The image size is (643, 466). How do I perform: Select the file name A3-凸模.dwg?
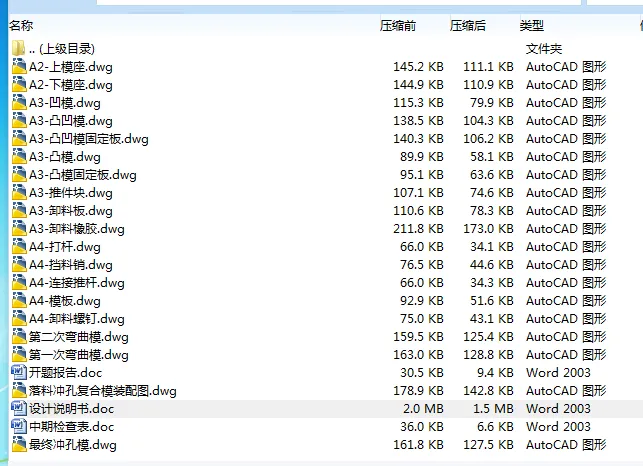(x=65, y=157)
